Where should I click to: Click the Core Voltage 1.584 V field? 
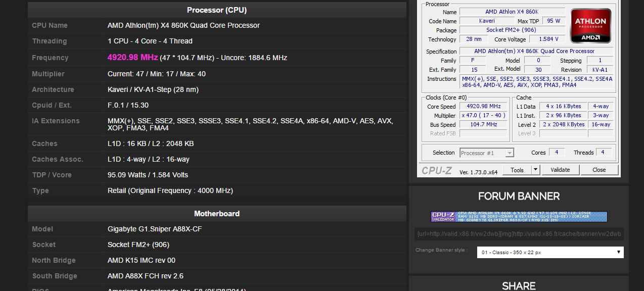pos(548,39)
